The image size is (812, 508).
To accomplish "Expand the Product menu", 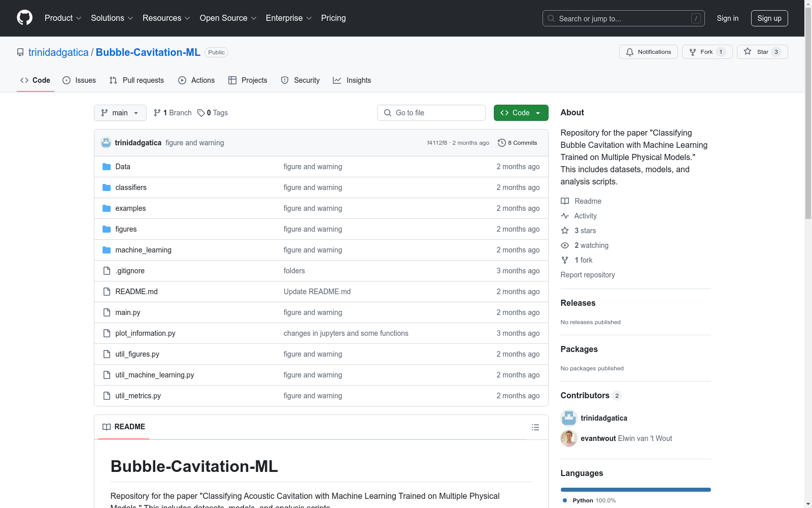I will [63, 18].
